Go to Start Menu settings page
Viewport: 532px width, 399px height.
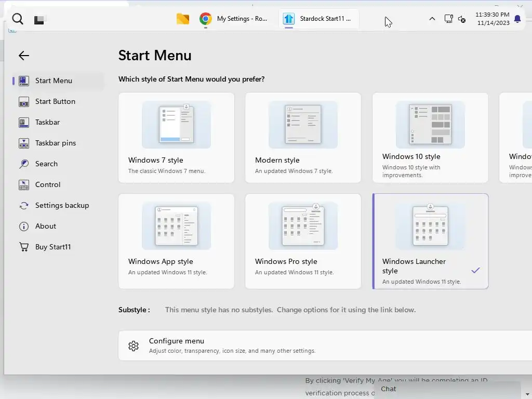tap(58, 81)
